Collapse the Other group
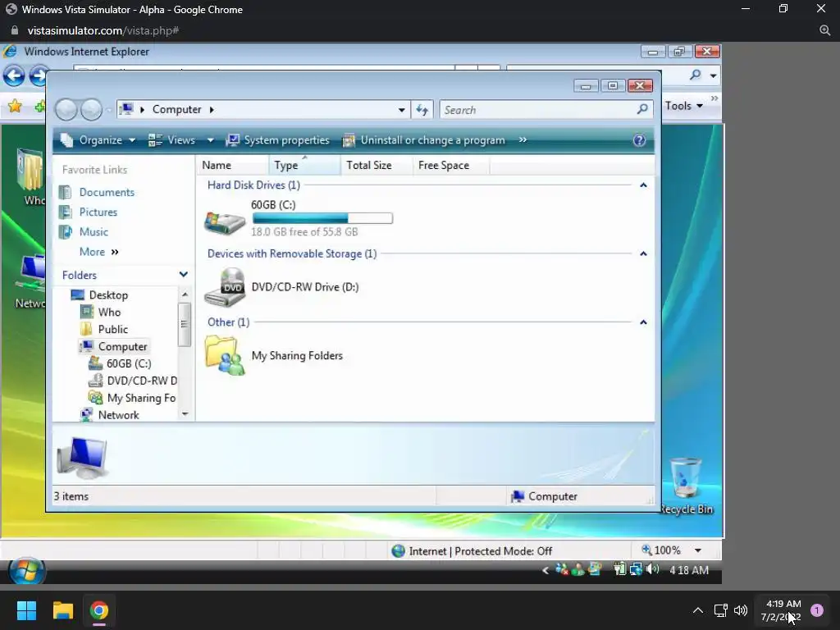Screen dimensions: 840x630 tap(643, 322)
